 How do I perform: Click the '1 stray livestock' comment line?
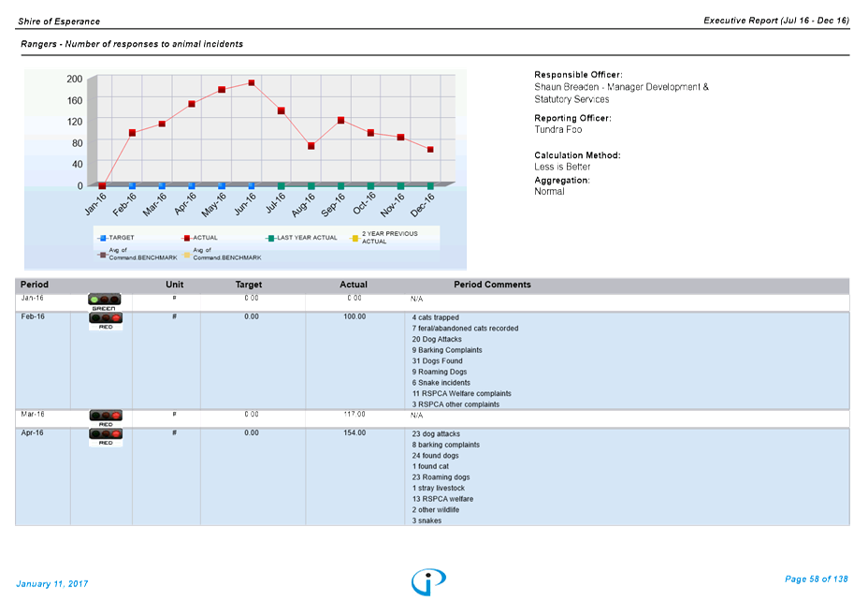coord(439,489)
